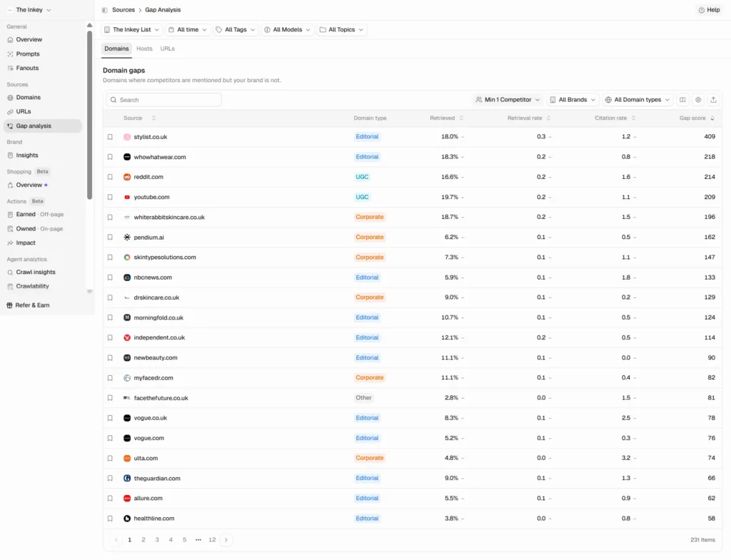Click the domain Search field
This screenshot has width=731, height=560.
pos(163,100)
